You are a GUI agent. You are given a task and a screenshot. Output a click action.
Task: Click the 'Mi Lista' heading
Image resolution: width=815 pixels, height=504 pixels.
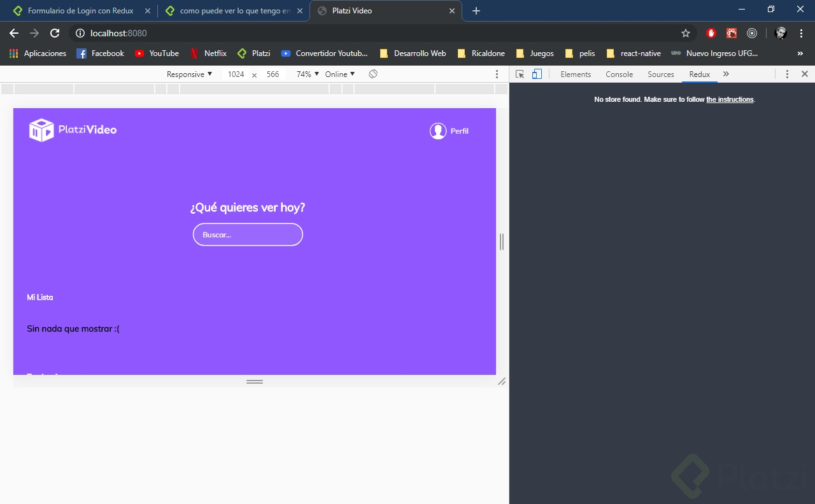[x=40, y=298]
